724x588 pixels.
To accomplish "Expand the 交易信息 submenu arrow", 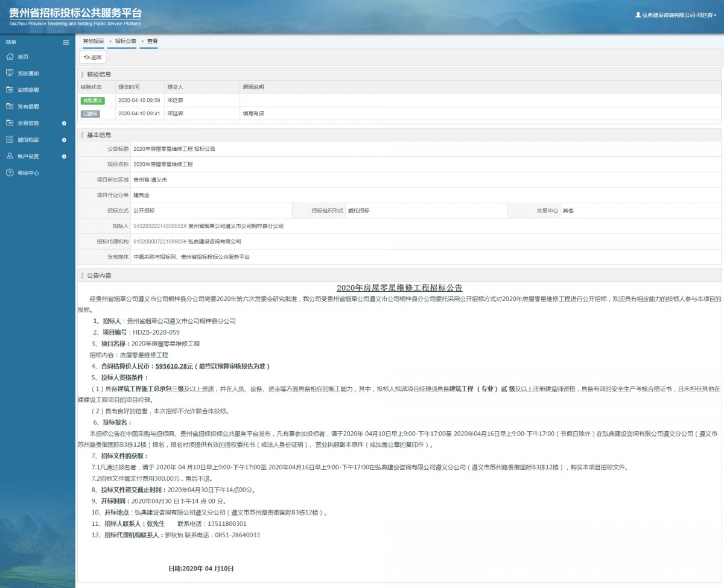I will coord(65,123).
